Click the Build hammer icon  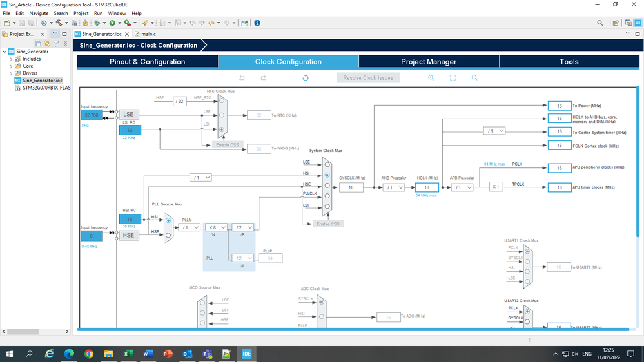pos(59,23)
